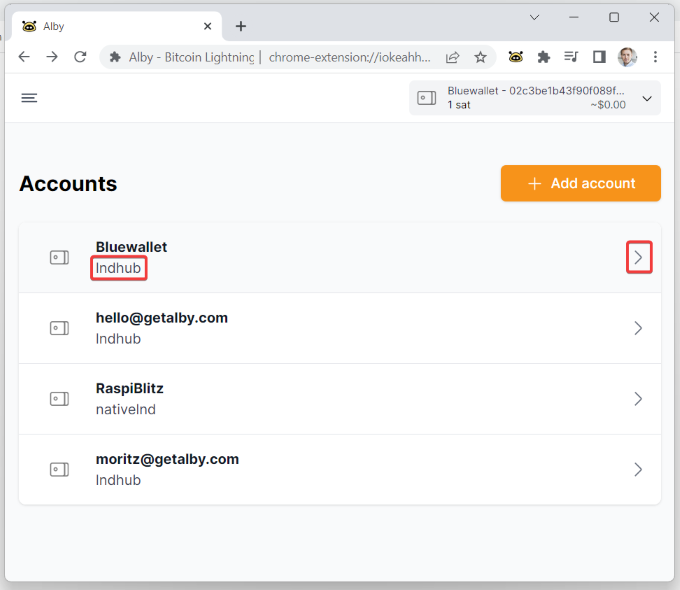Minimize the browser window
The height and width of the screenshot is (590, 680).
click(574, 17)
